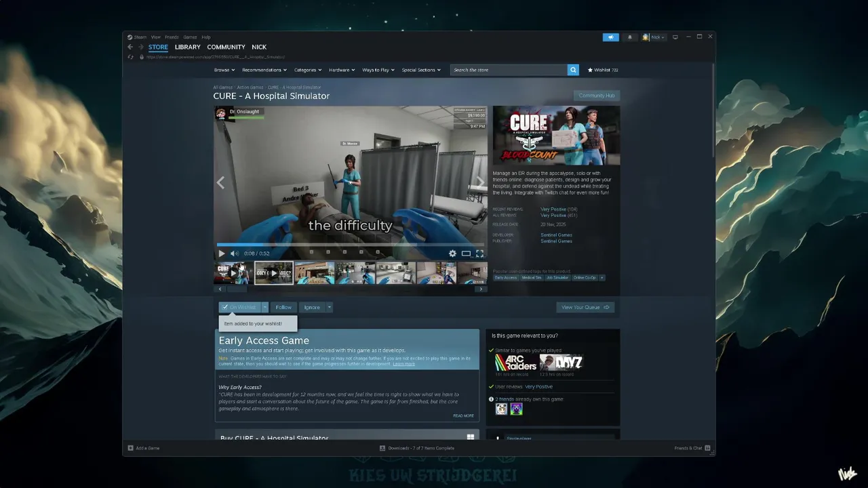This screenshot has width=868, height=488.
Task: Expand the Hardware dropdown
Action: 342,70
